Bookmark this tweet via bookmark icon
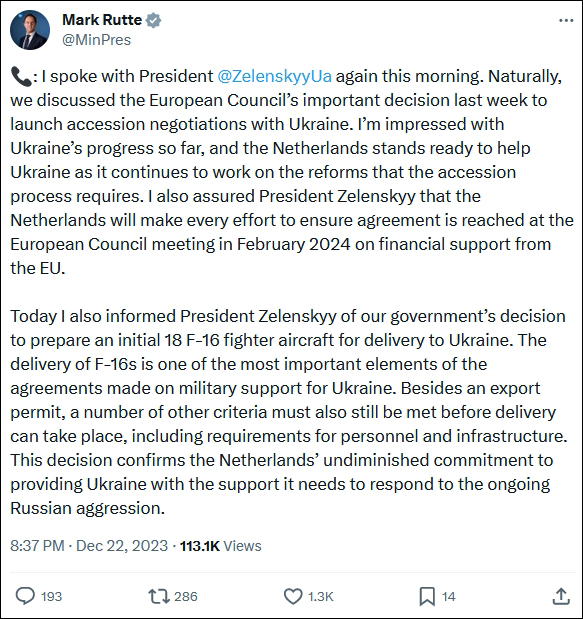Image resolution: width=583 pixels, height=619 pixels. click(x=427, y=596)
